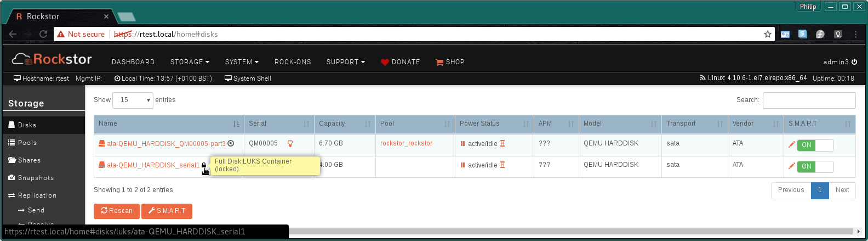Image resolution: width=868 pixels, height=241 pixels.
Task: Click the pause icon in first row Power Status
Action: 462,144
